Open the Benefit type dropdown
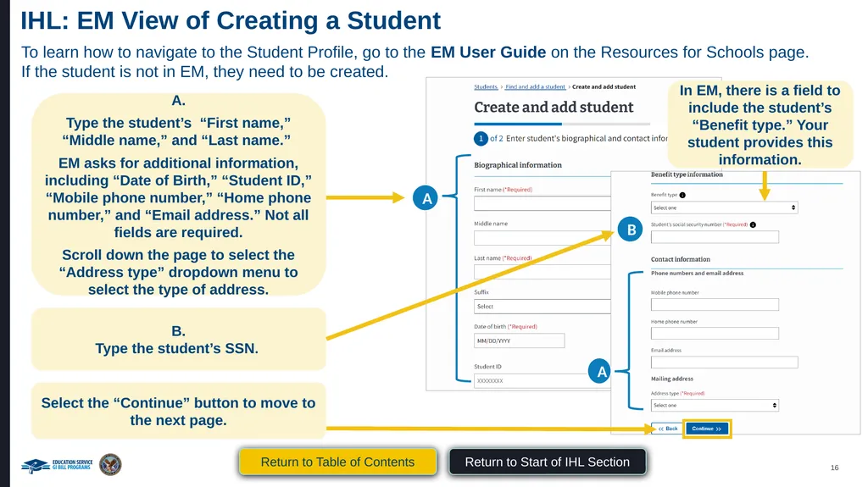 coord(724,208)
